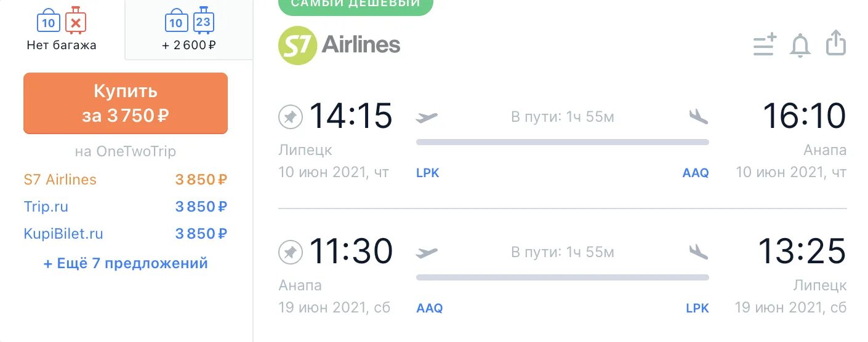Add ticket to comparison list icon
This screenshot has height=342, width=868.
[765, 46]
